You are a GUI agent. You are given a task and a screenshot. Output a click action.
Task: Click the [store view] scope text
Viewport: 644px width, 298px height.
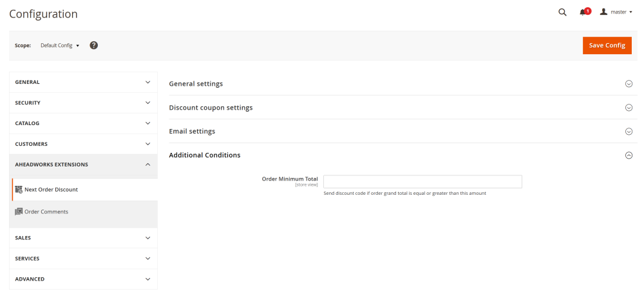pos(307,185)
